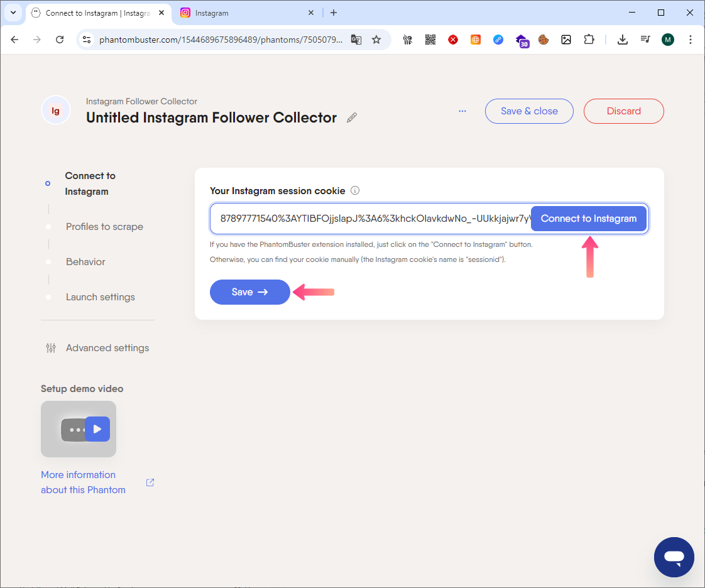View site information icon in address bar
Image resolution: width=705 pixels, height=588 pixels.
pyautogui.click(x=87, y=40)
